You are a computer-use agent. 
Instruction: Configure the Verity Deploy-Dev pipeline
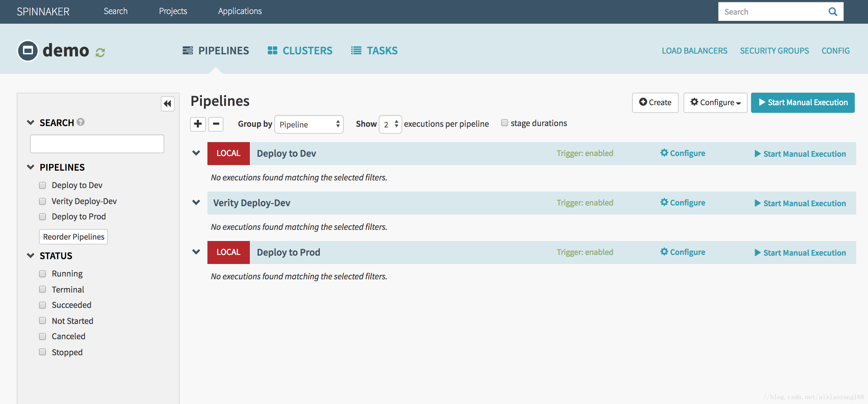682,203
